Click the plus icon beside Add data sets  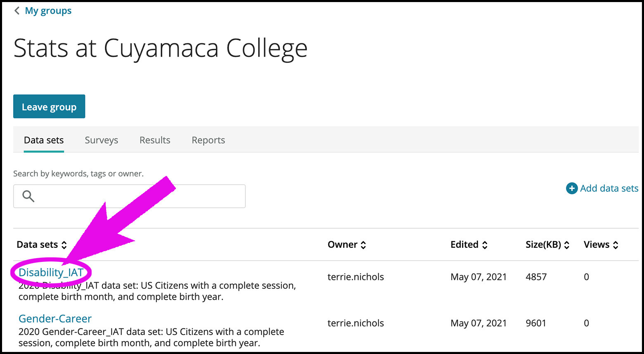(x=571, y=188)
